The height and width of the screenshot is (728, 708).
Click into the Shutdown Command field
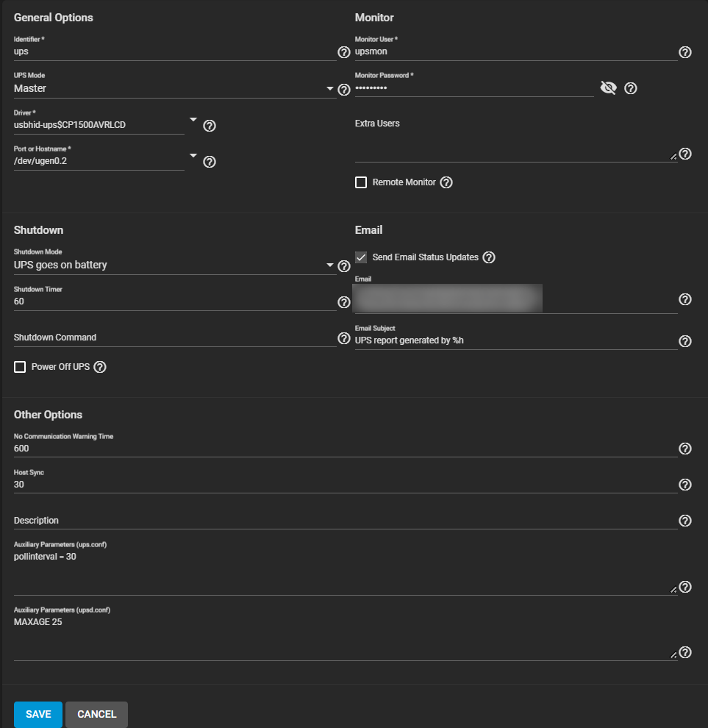[x=174, y=338]
